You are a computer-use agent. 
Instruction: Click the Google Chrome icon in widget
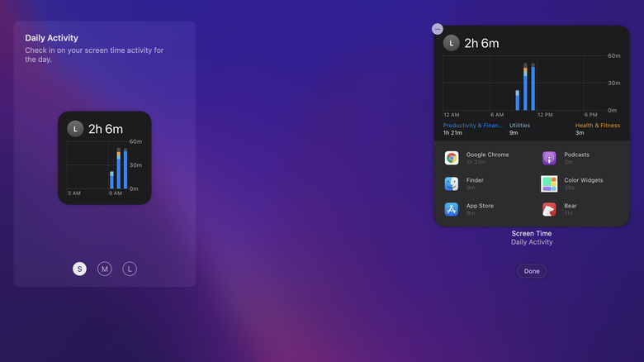click(x=452, y=158)
